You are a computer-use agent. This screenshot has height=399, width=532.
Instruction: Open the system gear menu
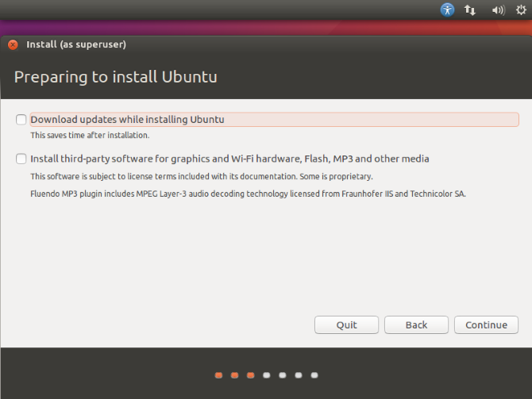[521, 10]
